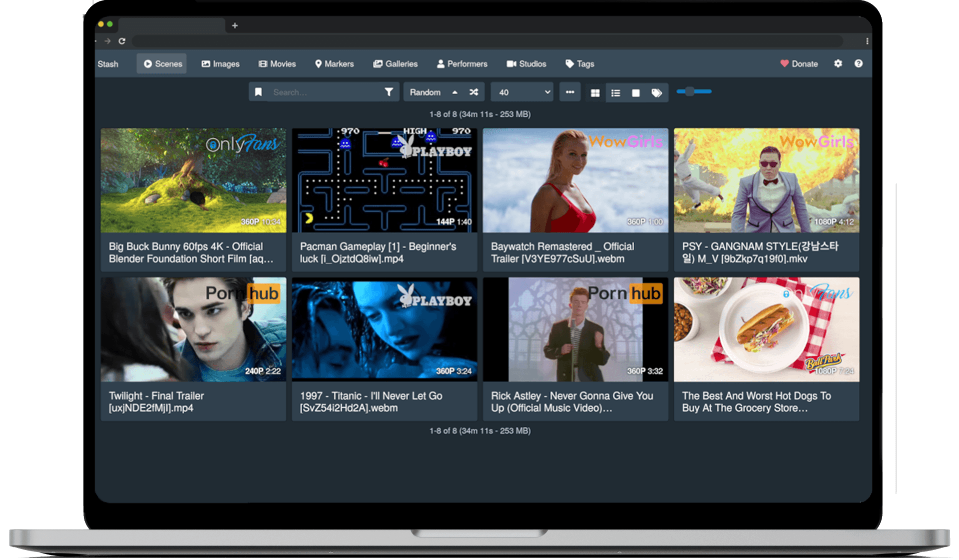Open Twilight Final Trailer thumbnail
This screenshot has width=959, height=560.
point(193,329)
